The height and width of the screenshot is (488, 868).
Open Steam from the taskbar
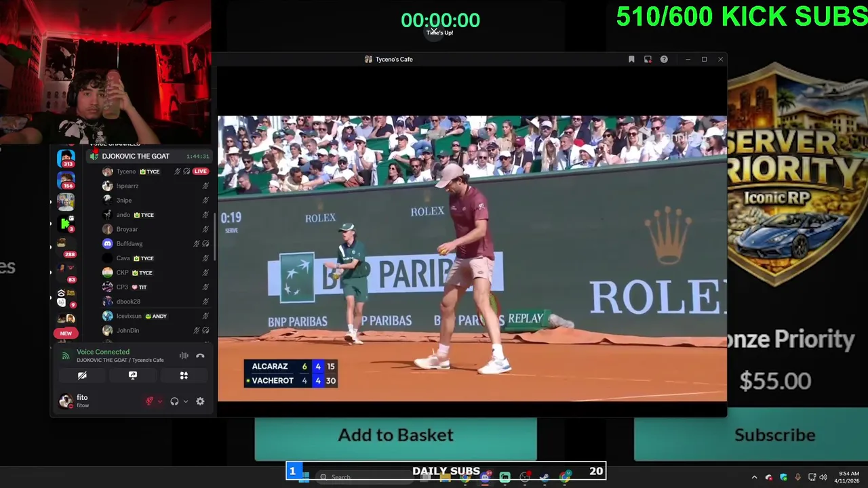[x=545, y=477]
